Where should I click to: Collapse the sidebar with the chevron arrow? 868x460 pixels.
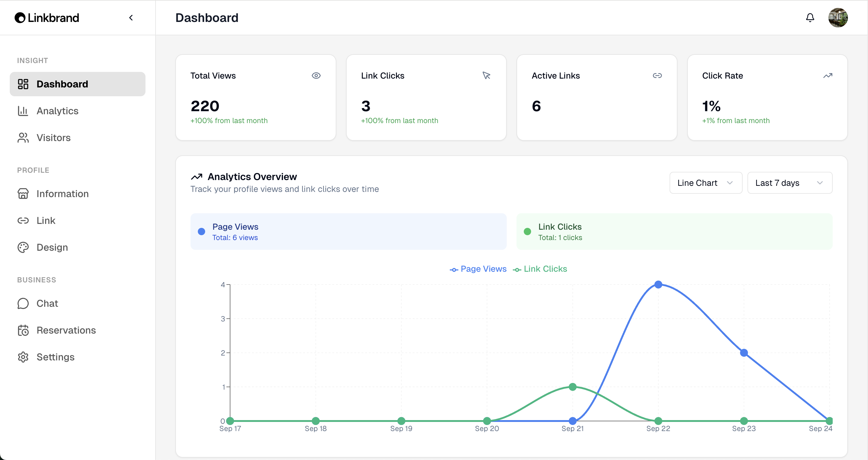pos(131,18)
